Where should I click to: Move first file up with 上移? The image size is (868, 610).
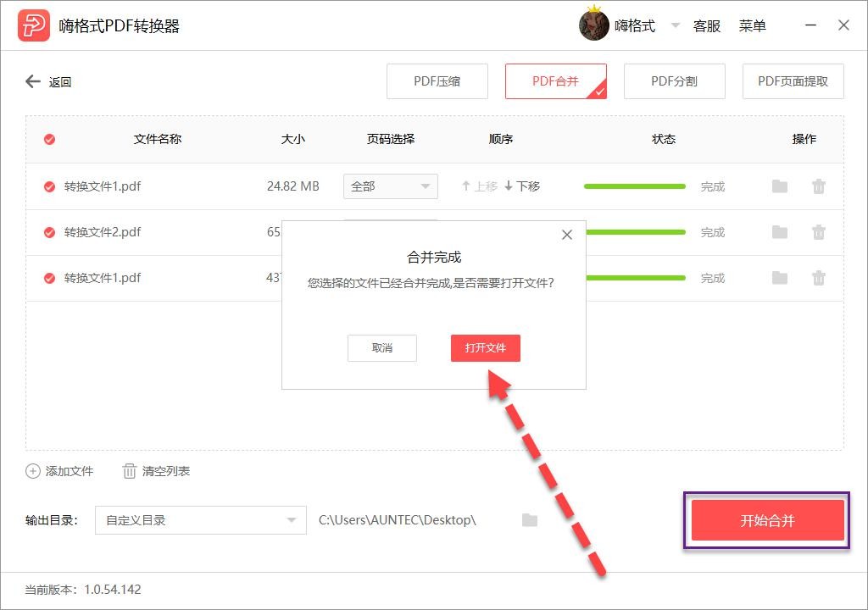[480, 186]
